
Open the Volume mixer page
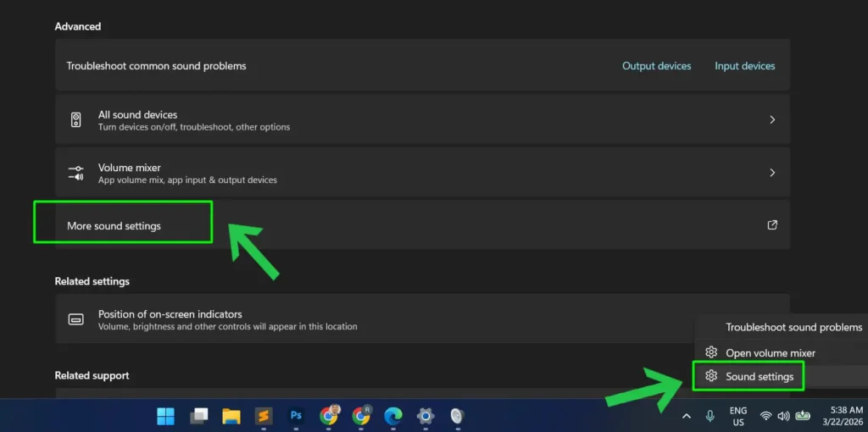tap(422, 172)
